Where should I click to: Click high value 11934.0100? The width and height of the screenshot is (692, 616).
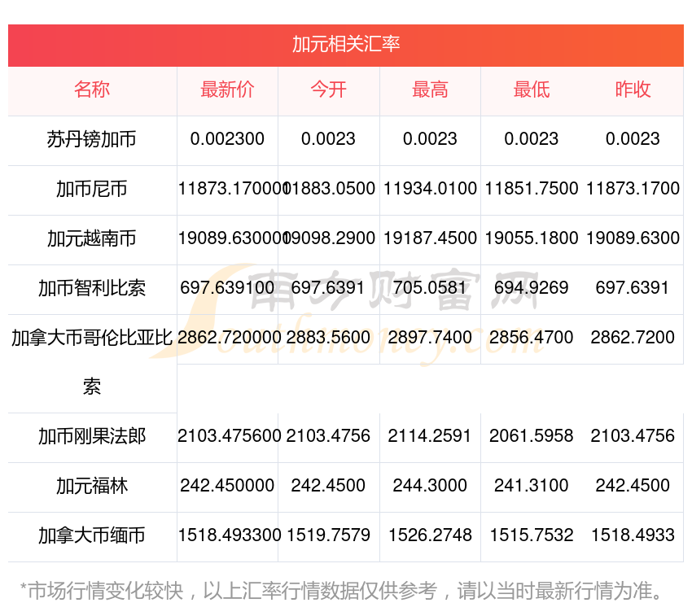pos(430,189)
